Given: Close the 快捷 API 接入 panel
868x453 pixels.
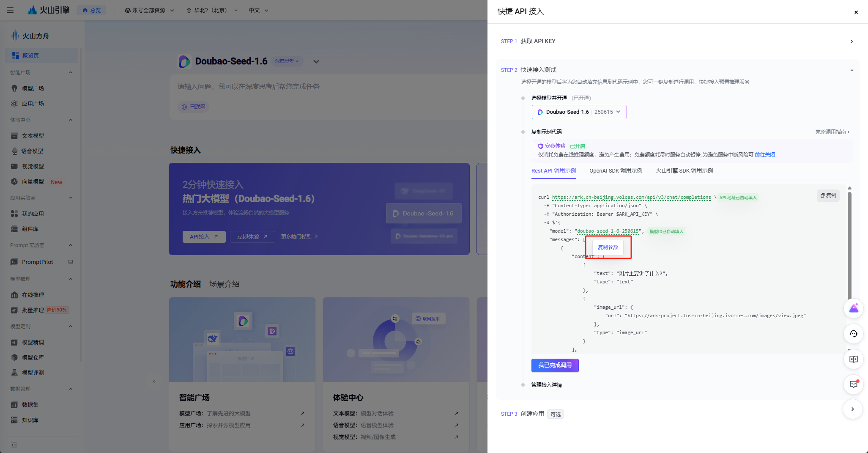Looking at the screenshot, I should tap(856, 12).
